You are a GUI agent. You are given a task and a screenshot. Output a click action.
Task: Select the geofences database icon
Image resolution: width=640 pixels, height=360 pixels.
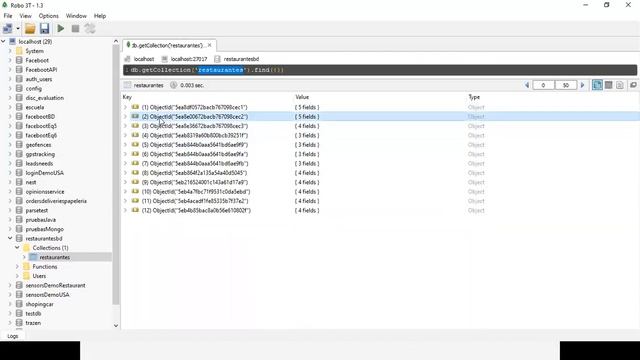[19, 145]
